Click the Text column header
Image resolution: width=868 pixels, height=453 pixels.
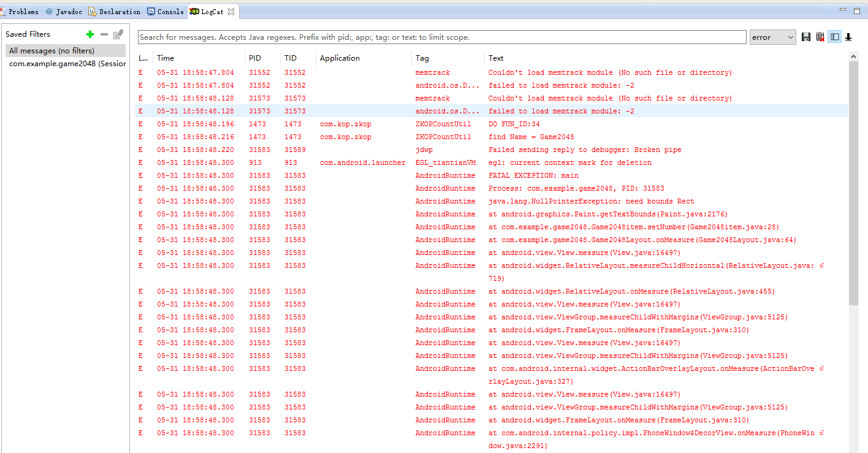[x=666, y=58]
